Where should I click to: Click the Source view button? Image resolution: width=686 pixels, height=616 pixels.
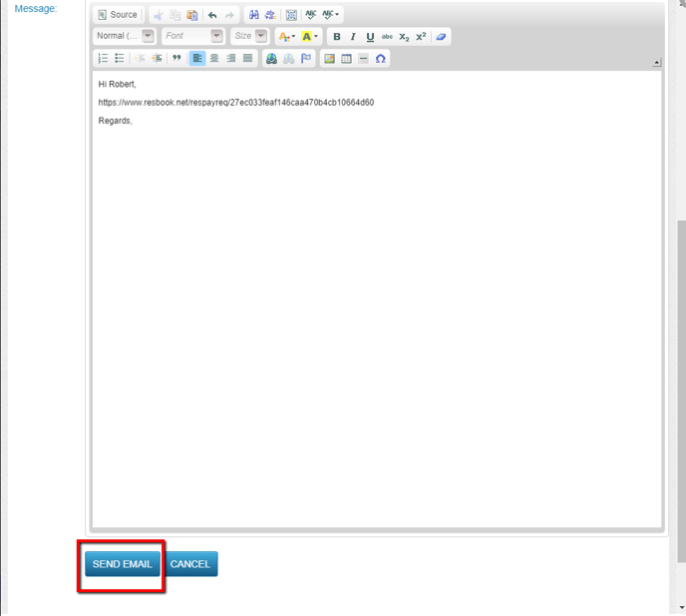coord(118,15)
